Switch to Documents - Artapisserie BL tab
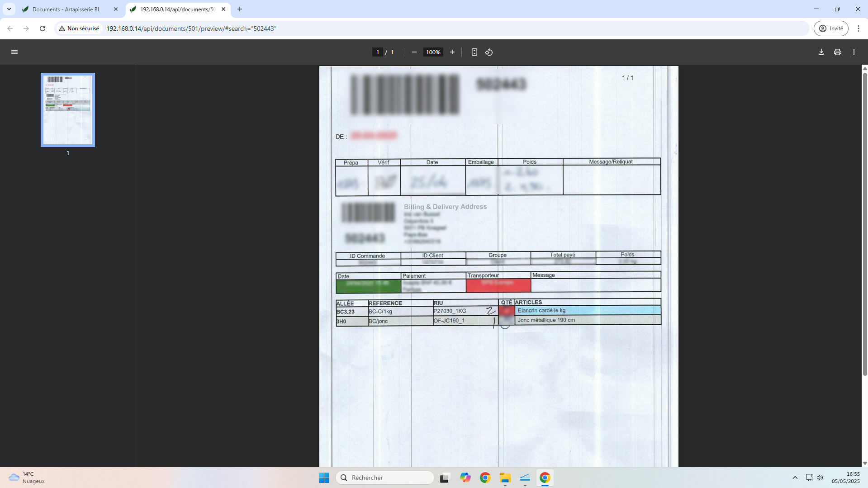The image size is (868, 488). 66,9
